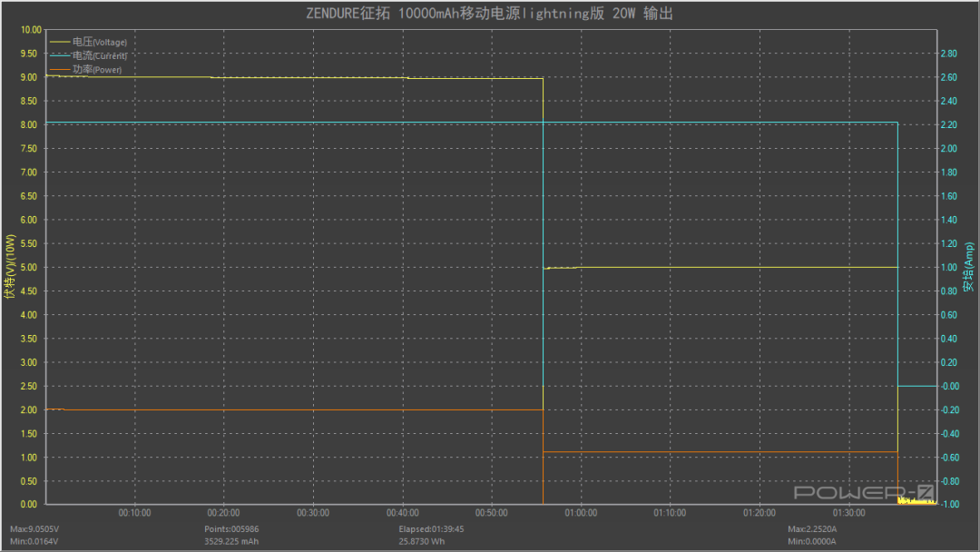The width and height of the screenshot is (980, 552).
Task: Click the 00:30:00 time axis tick
Action: click(x=313, y=513)
